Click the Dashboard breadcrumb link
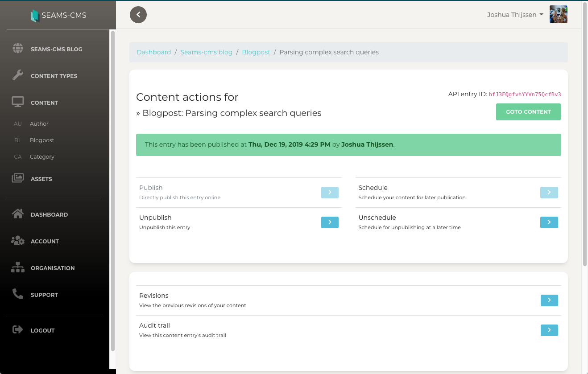 click(153, 52)
